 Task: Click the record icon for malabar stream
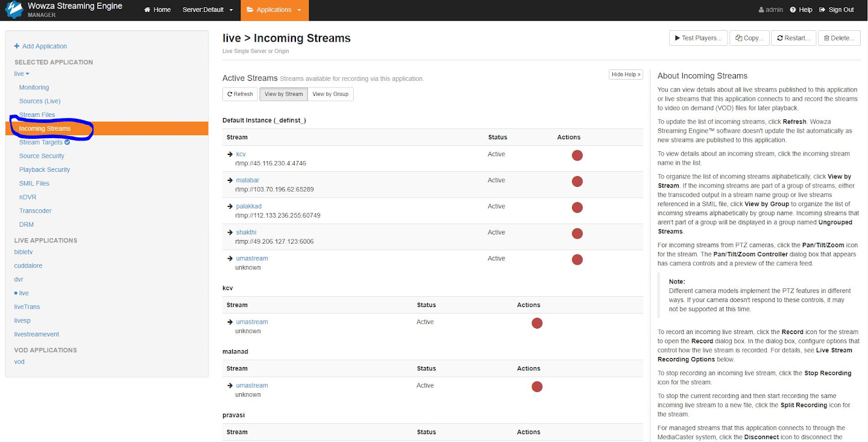click(x=577, y=182)
